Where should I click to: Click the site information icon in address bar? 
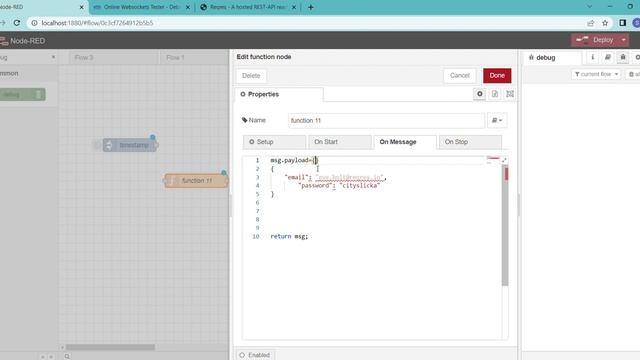(34, 23)
